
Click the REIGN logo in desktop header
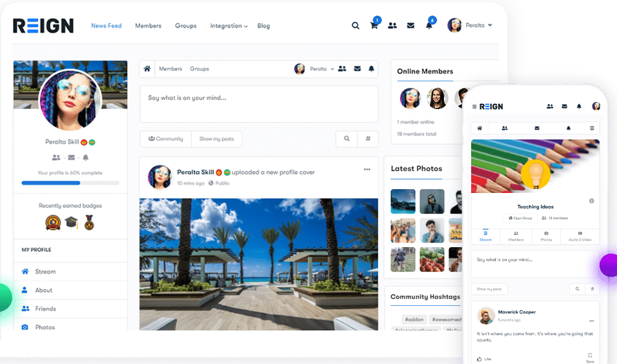point(43,26)
